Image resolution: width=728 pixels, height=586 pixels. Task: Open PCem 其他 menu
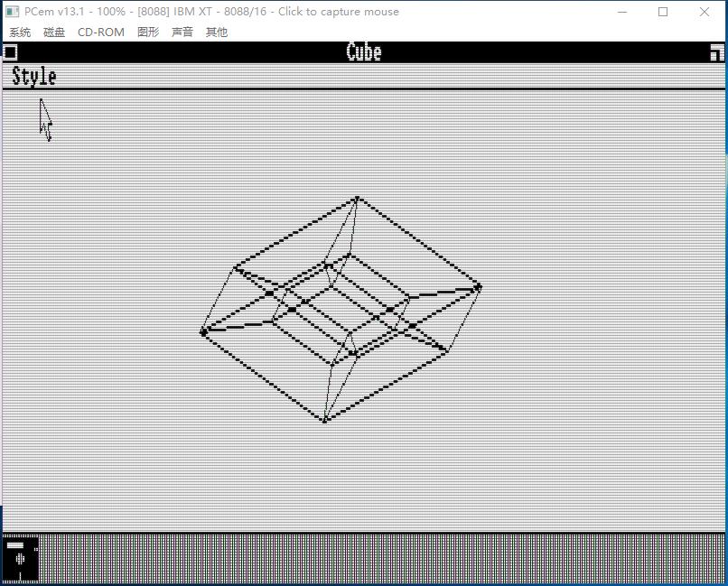(x=217, y=32)
